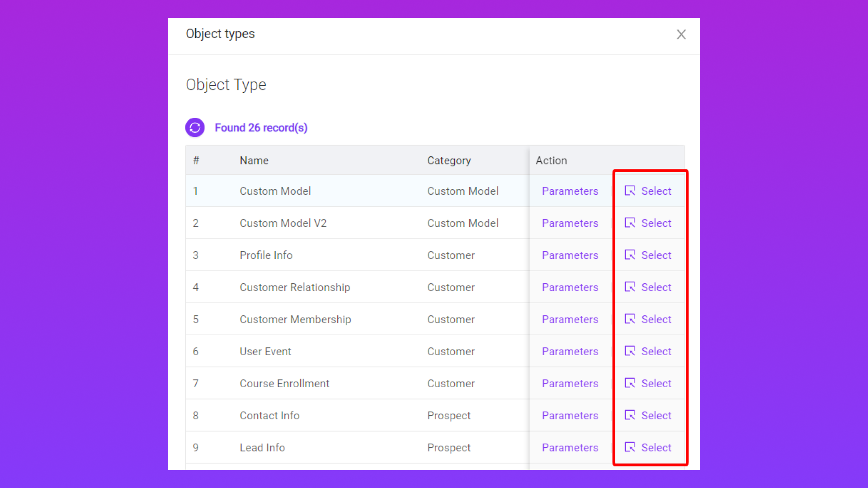Open Parameters for Customer Membership
The height and width of the screenshot is (488, 868).
pyautogui.click(x=570, y=319)
